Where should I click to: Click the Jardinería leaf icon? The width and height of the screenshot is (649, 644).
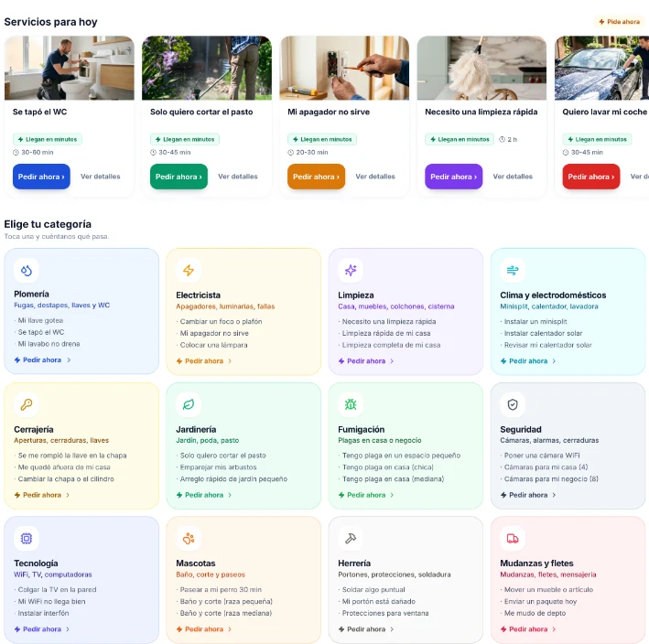click(189, 404)
